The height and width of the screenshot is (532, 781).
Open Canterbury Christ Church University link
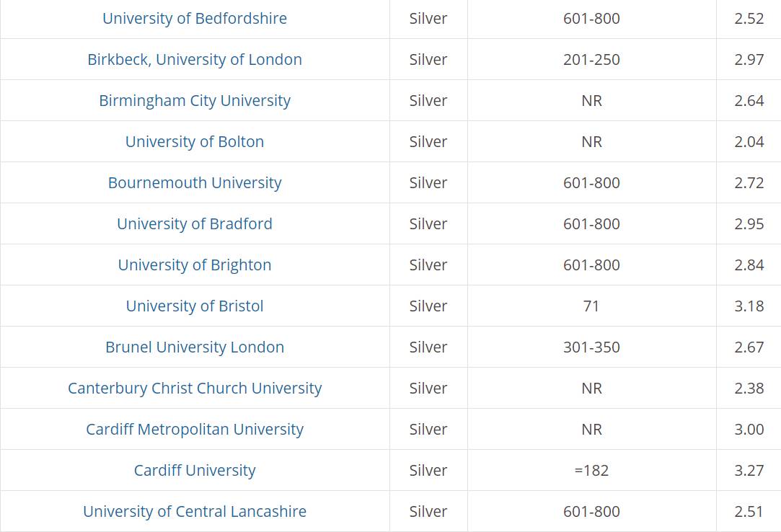(x=194, y=388)
